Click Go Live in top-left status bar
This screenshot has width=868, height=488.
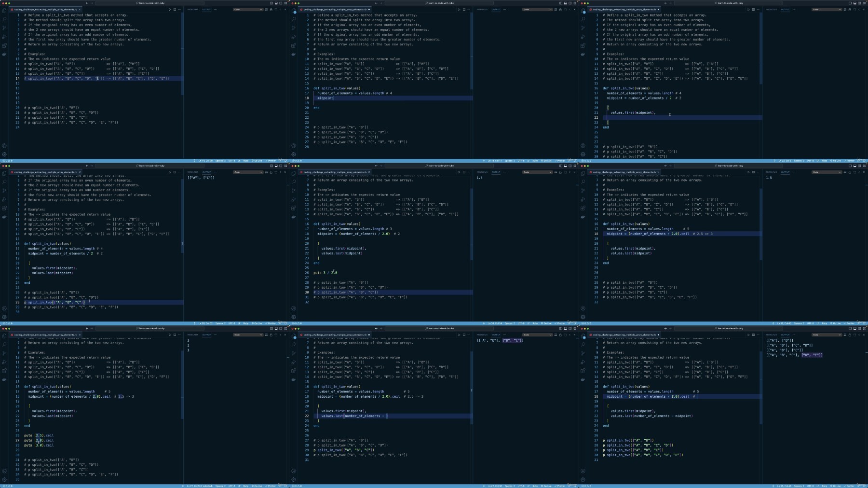tap(258, 161)
